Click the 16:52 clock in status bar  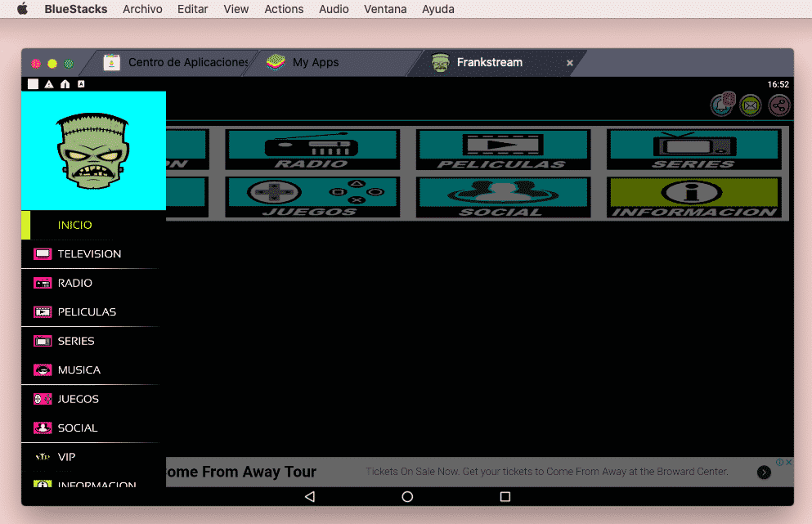coord(778,84)
